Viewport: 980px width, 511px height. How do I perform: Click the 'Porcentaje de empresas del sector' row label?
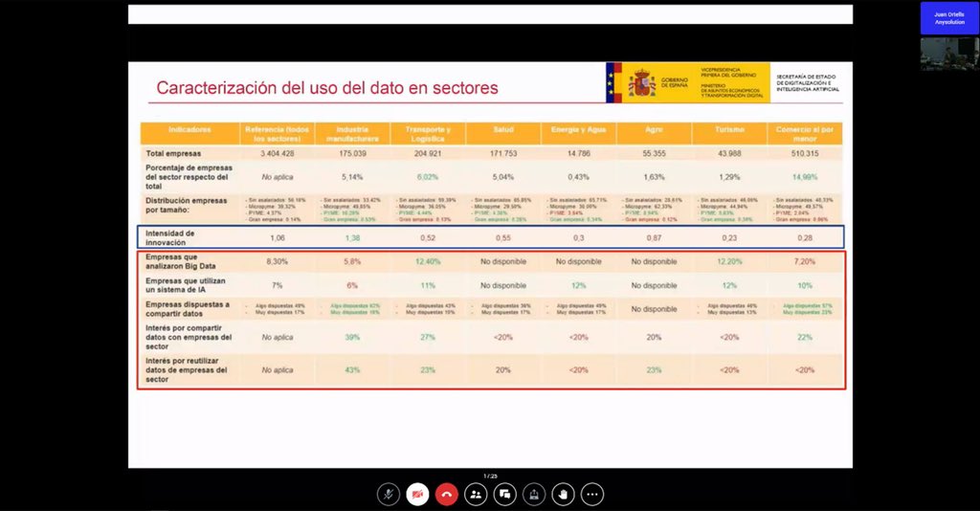[189, 177]
